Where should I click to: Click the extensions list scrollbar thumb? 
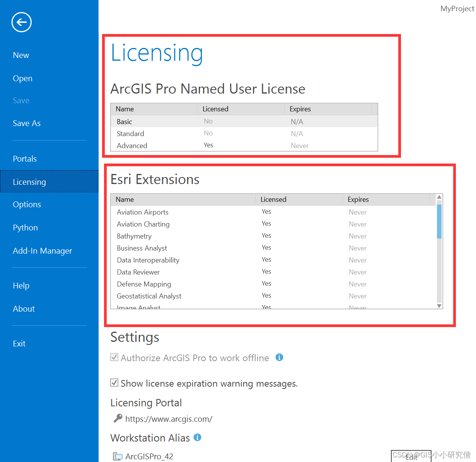[x=439, y=221]
